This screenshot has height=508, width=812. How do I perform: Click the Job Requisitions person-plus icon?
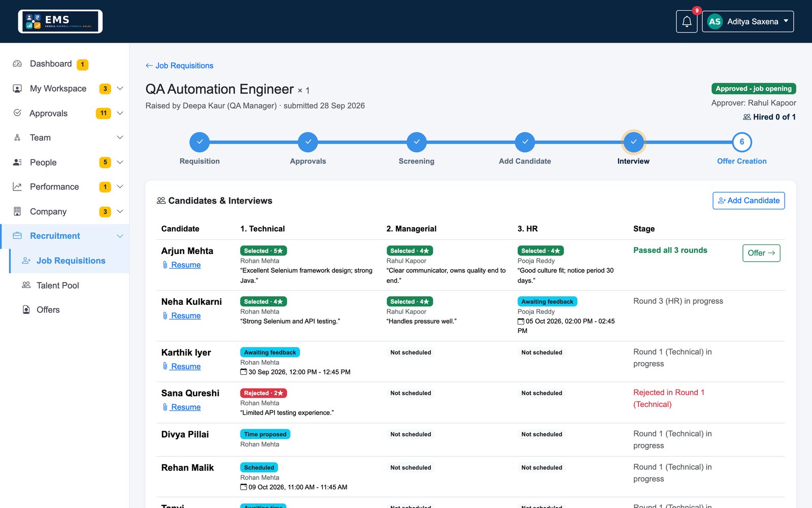[x=26, y=261]
